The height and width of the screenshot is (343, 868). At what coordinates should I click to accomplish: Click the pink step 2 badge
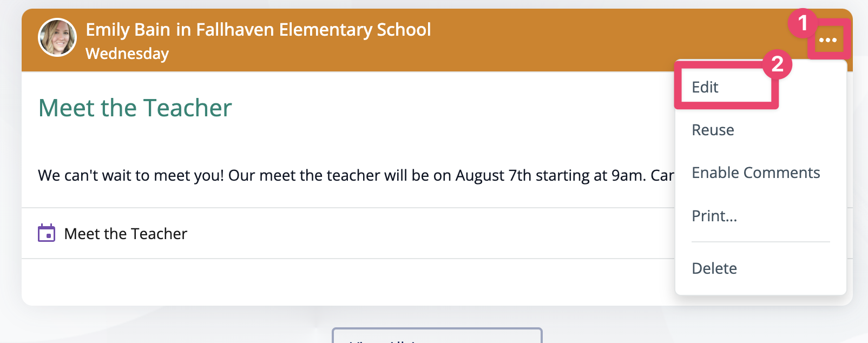[x=777, y=64]
